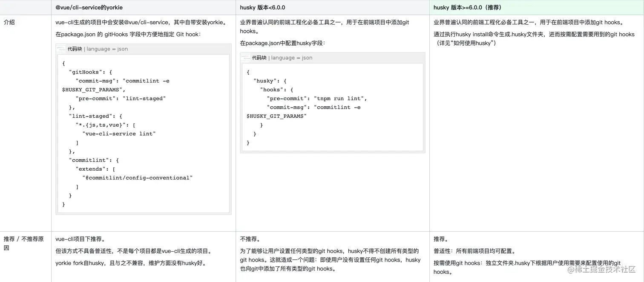The height and width of the screenshot is (282, 644).
Task: Click the code block icon above the husky JSON
Action: click(x=246, y=58)
